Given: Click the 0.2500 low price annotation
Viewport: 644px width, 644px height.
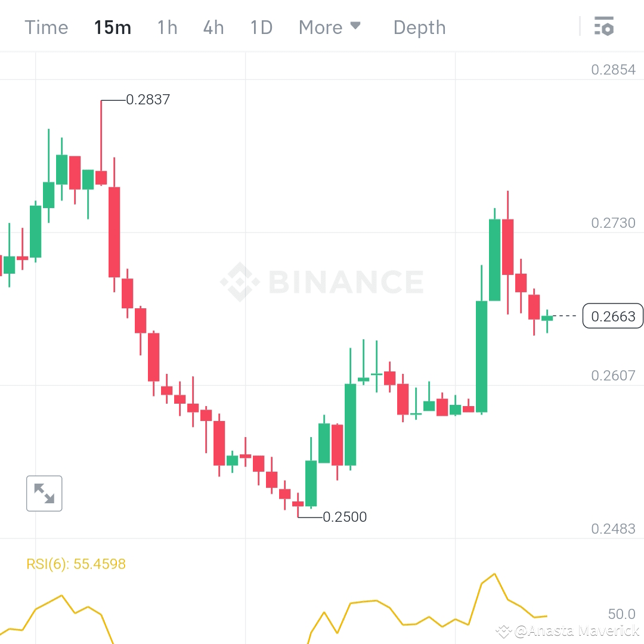Looking at the screenshot, I should 345,517.
